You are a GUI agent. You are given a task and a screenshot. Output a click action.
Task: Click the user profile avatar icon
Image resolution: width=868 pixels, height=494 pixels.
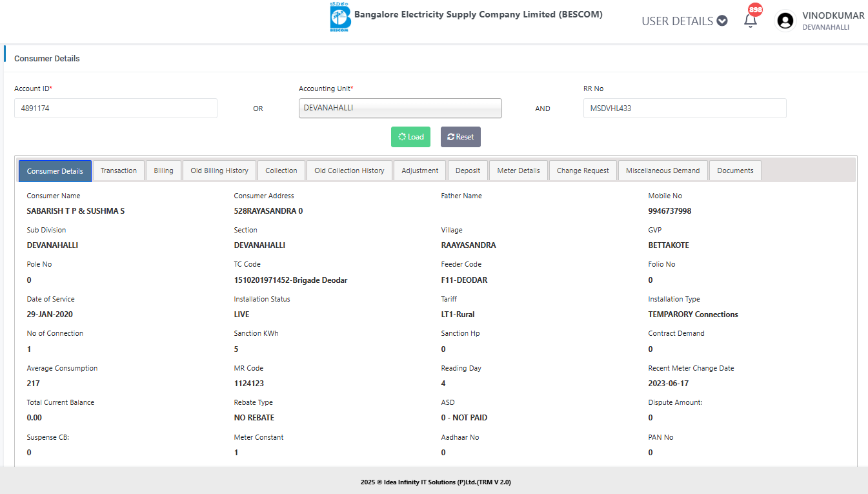[785, 21]
